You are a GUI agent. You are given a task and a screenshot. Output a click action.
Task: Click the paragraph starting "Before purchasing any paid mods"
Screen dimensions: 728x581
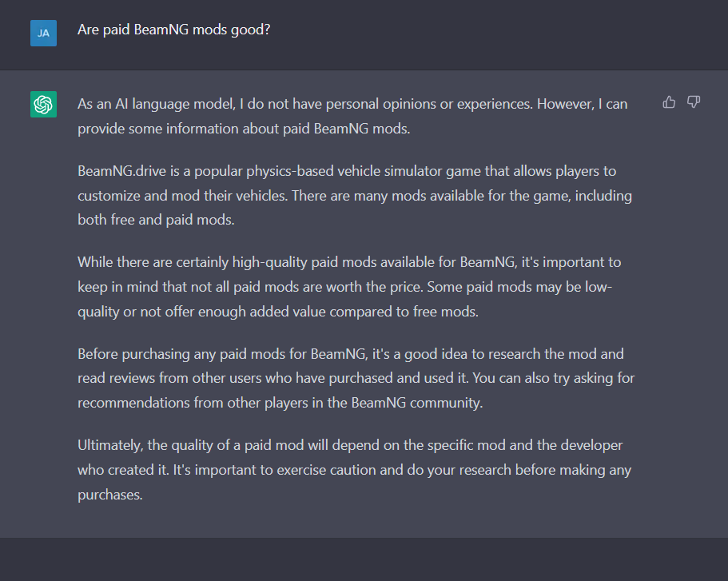pyautogui.click(x=356, y=378)
